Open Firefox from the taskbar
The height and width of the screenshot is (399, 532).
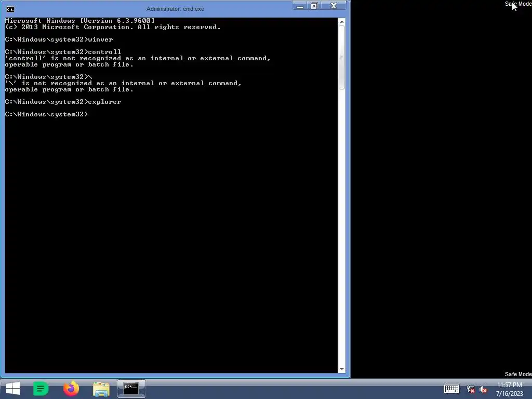point(71,389)
